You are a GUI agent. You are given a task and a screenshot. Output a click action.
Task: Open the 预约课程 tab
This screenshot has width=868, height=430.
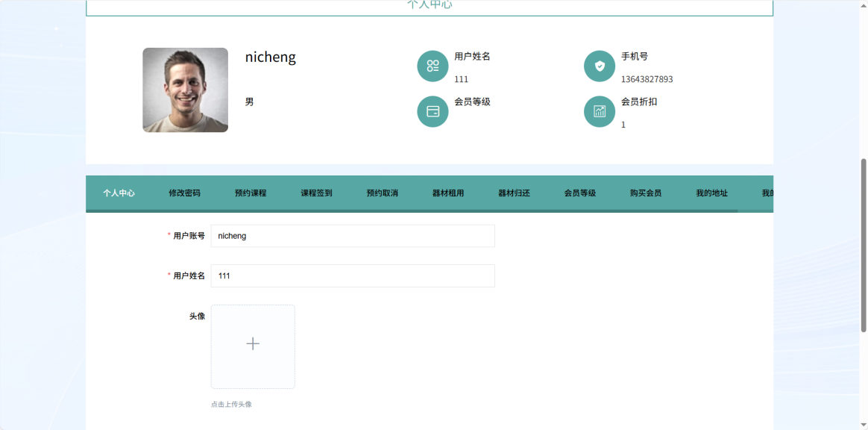pos(251,193)
